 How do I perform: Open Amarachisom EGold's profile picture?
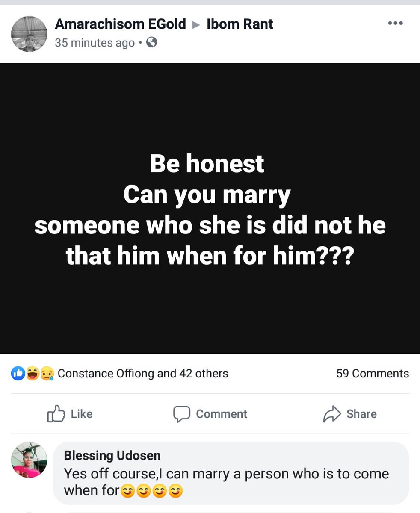click(29, 34)
